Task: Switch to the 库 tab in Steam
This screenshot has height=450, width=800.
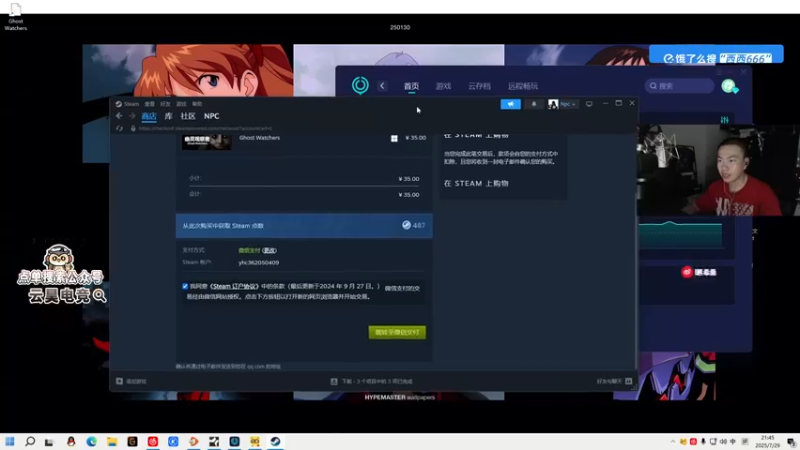Action: pyautogui.click(x=168, y=116)
